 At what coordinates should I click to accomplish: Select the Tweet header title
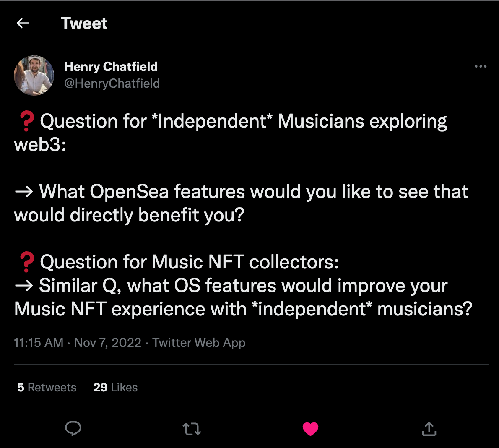pos(84,23)
